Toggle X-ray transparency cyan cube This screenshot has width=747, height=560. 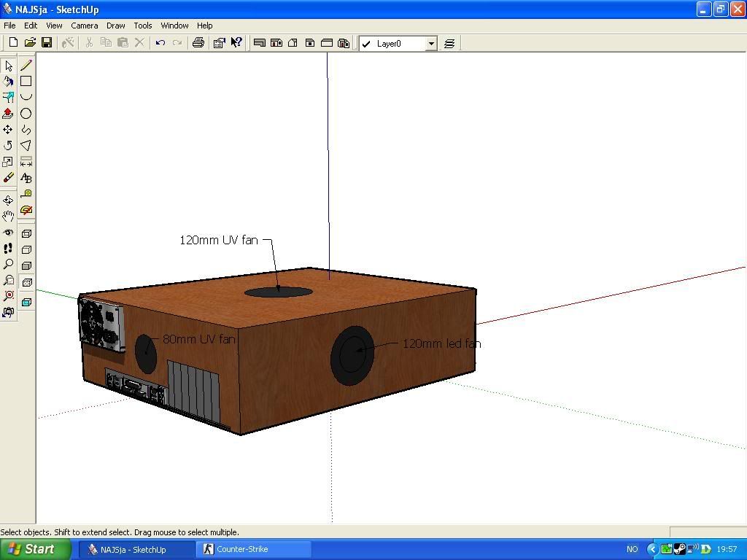26,303
